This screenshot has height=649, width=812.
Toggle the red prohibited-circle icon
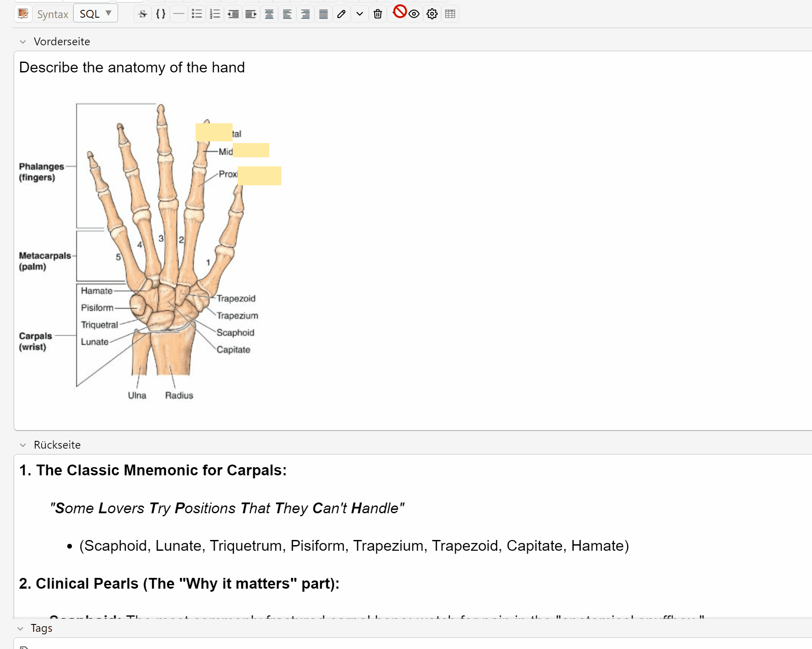(400, 11)
